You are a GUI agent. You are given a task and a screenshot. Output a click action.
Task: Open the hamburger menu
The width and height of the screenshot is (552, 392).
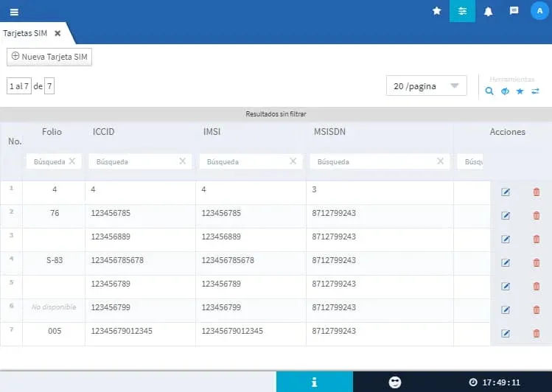point(14,12)
